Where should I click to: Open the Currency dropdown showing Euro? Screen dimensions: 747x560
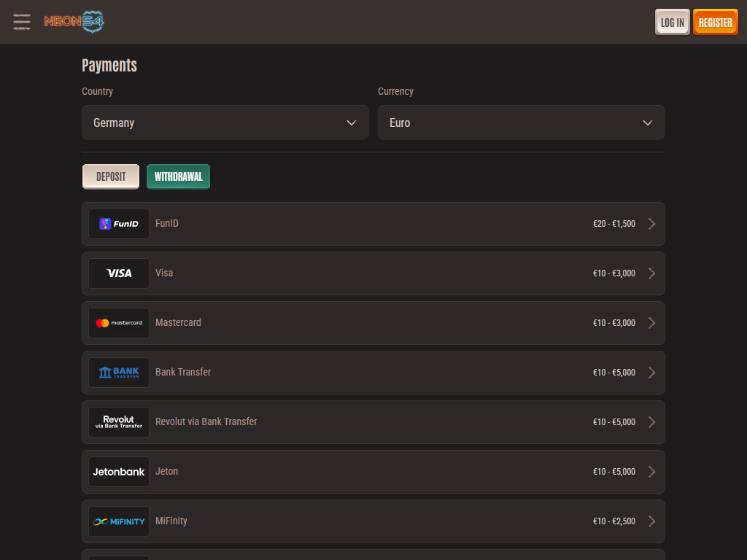(x=521, y=122)
